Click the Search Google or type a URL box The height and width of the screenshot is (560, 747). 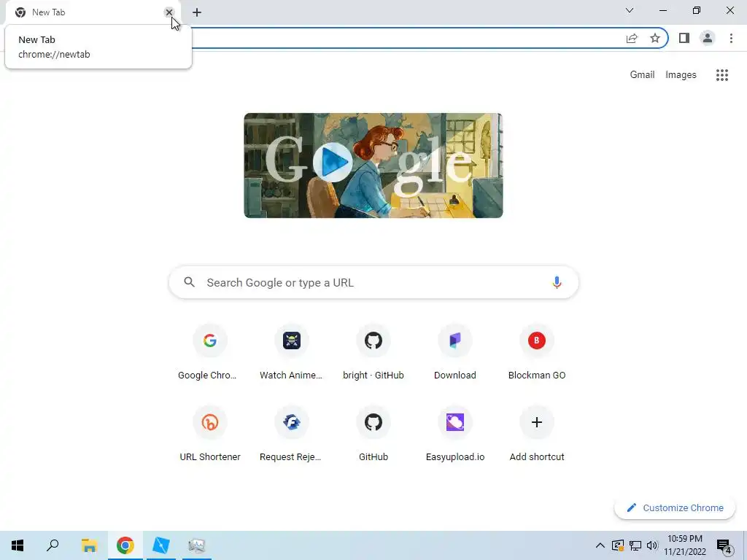click(x=373, y=282)
